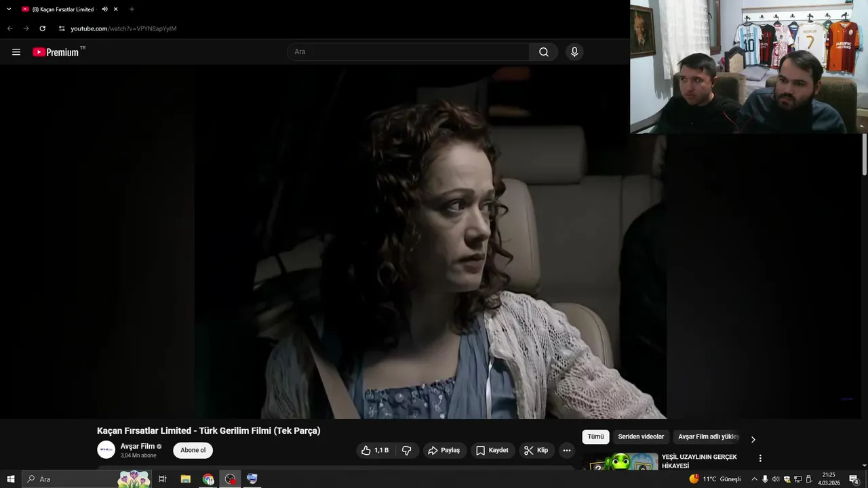Click the magnifier search button
Image resolution: width=868 pixels, height=488 pixels.
544,52
